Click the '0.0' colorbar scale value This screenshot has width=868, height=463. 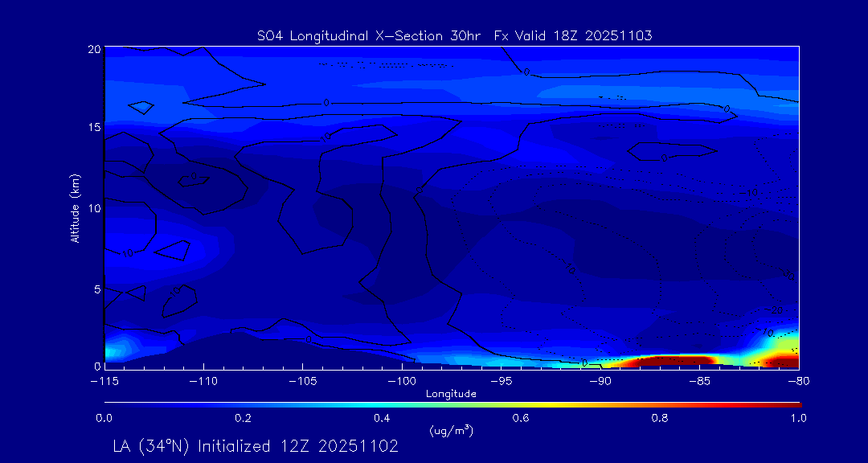point(104,418)
